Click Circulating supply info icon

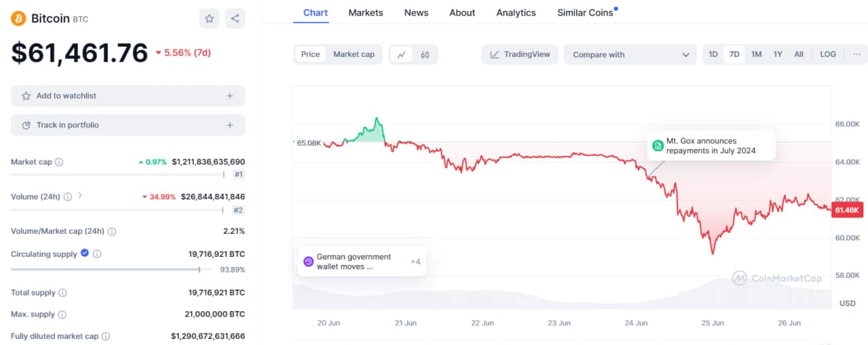pyautogui.click(x=97, y=254)
